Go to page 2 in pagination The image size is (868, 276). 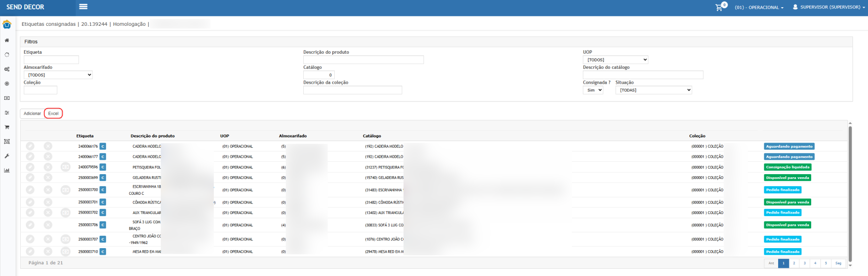(794, 263)
